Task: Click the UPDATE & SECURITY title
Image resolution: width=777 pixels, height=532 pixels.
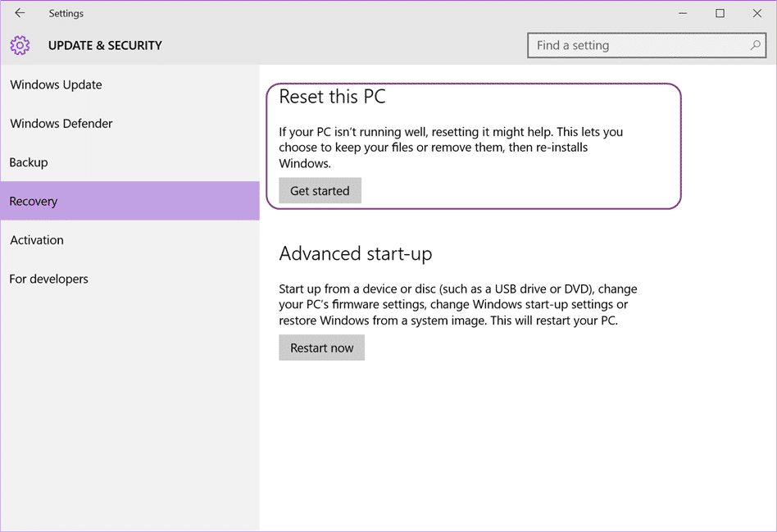Action: (105, 46)
